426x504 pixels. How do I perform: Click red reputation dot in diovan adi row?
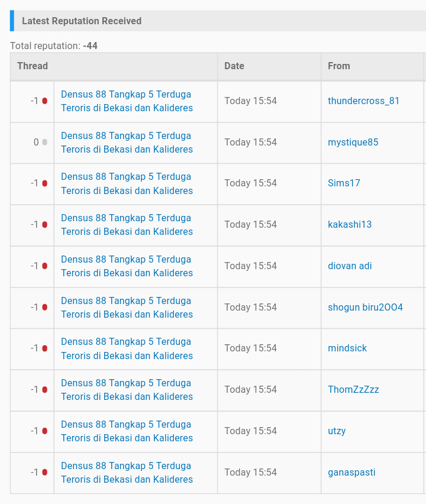(x=44, y=266)
